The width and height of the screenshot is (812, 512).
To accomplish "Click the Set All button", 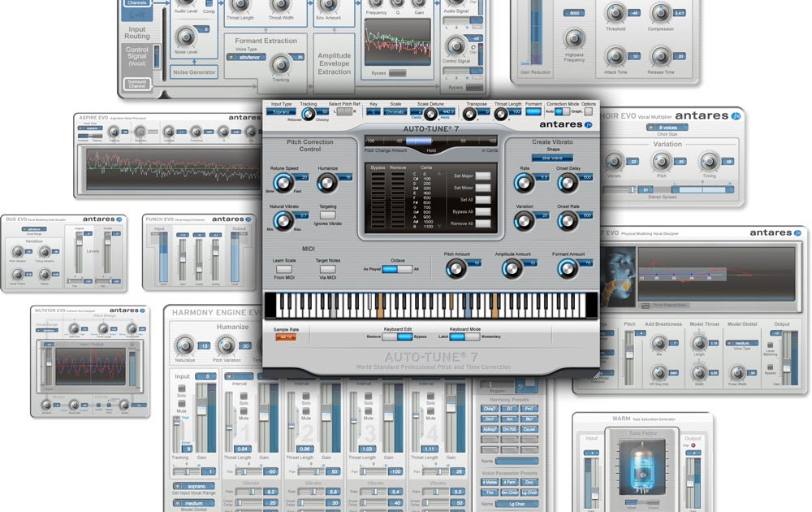I will [482, 199].
